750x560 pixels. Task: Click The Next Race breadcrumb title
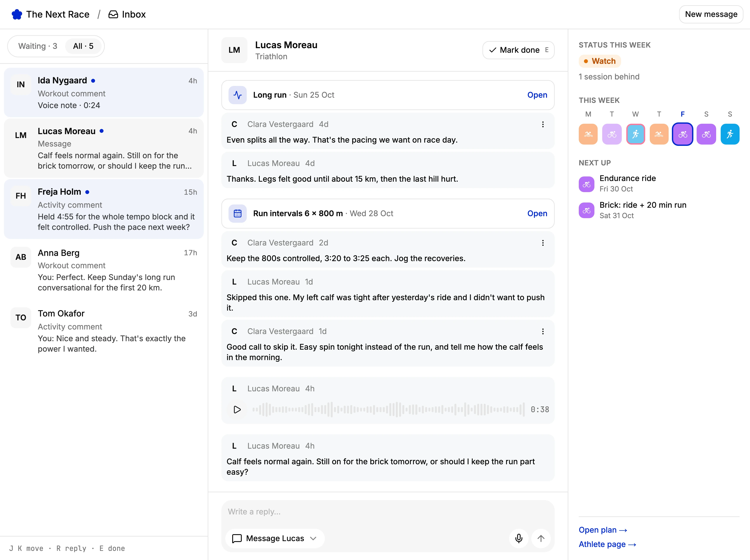click(58, 14)
